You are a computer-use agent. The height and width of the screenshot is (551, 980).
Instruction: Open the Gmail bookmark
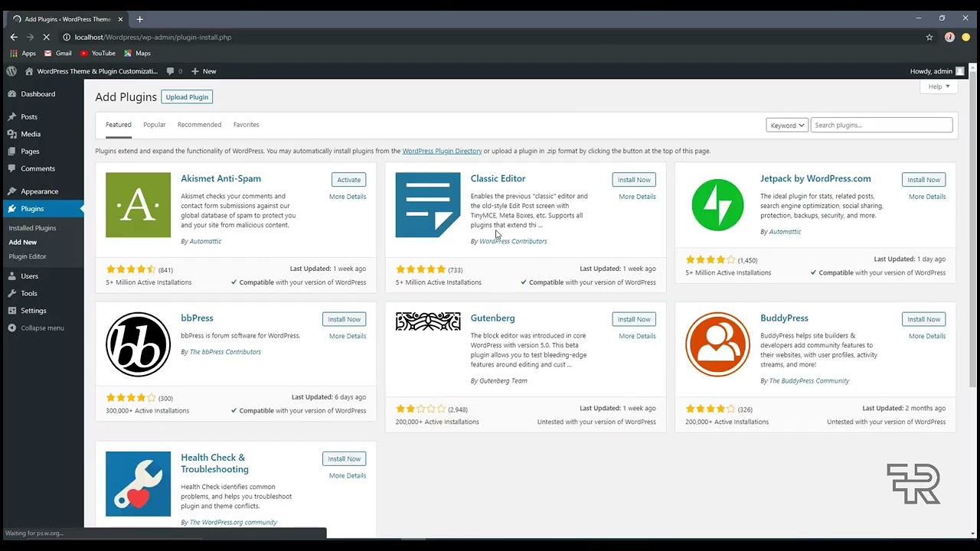(58, 54)
